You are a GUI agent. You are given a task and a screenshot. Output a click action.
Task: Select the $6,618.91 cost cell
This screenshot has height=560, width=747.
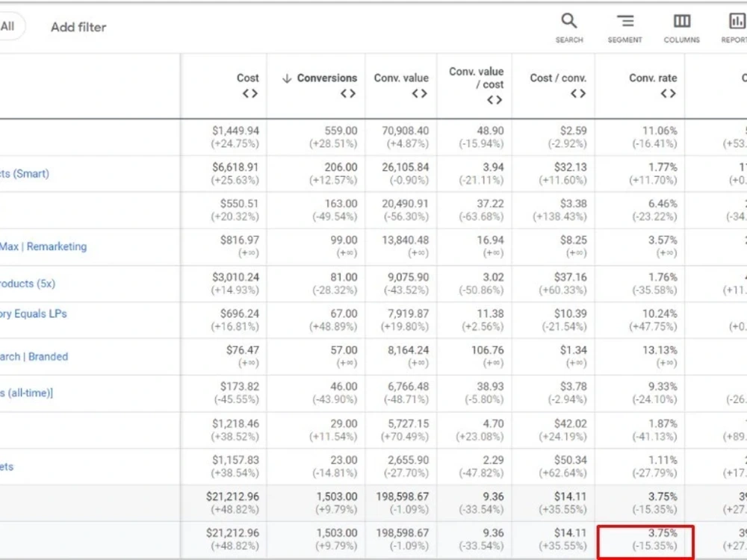[x=224, y=174]
